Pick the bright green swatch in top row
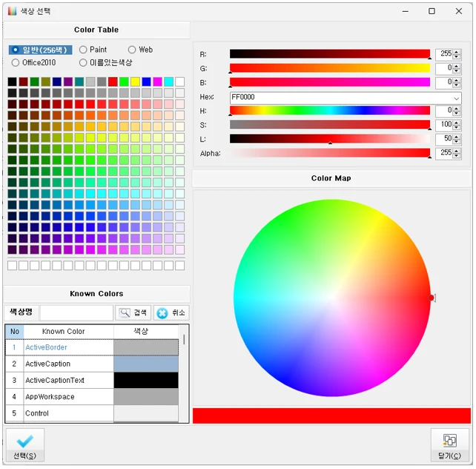Screen dimensions: 476x469 [x=124, y=82]
